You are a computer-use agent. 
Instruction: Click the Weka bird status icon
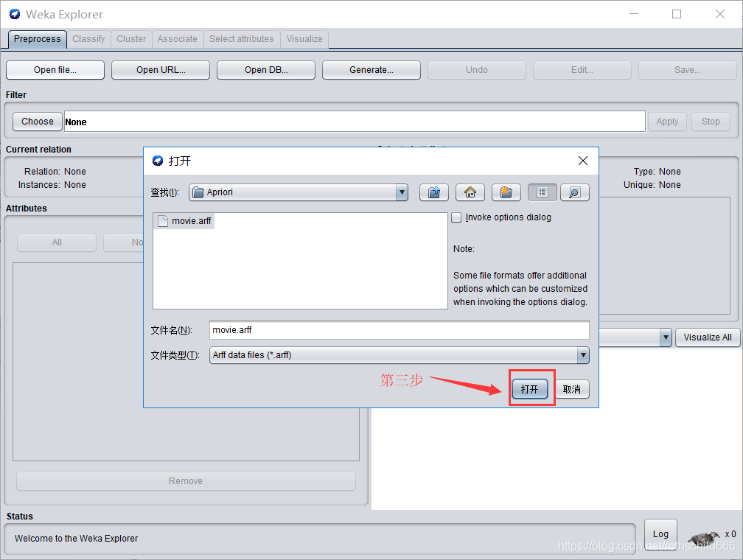coord(704,538)
